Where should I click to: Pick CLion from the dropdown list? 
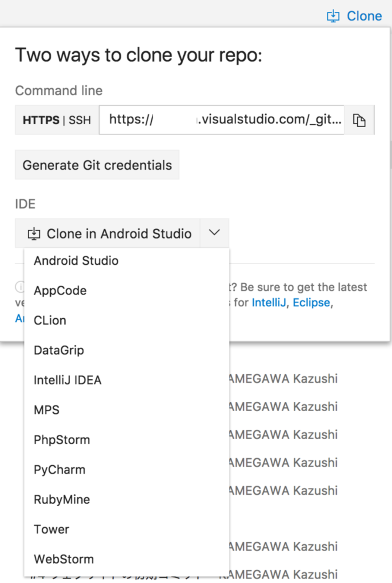click(x=50, y=320)
